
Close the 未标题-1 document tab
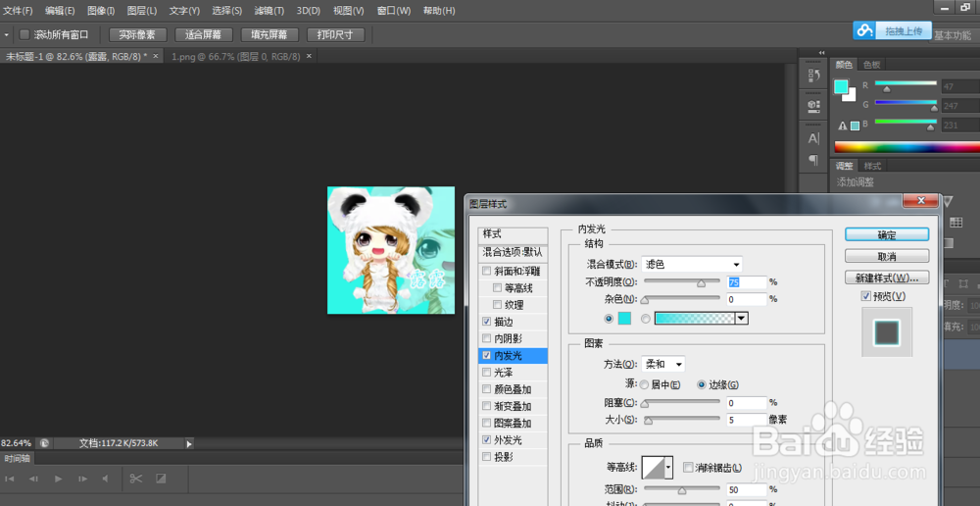156,56
